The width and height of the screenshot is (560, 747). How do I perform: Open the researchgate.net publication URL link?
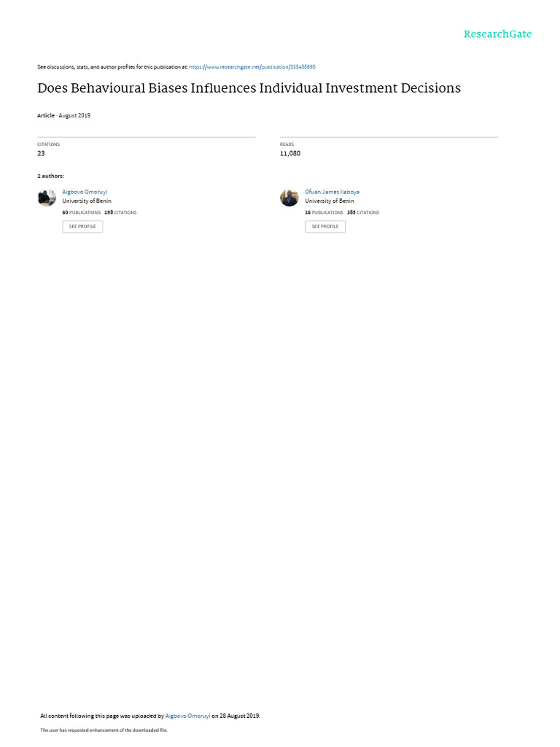[252, 67]
